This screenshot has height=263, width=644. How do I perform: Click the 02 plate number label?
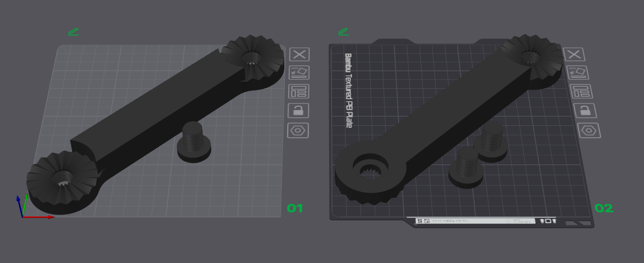pyautogui.click(x=604, y=208)
